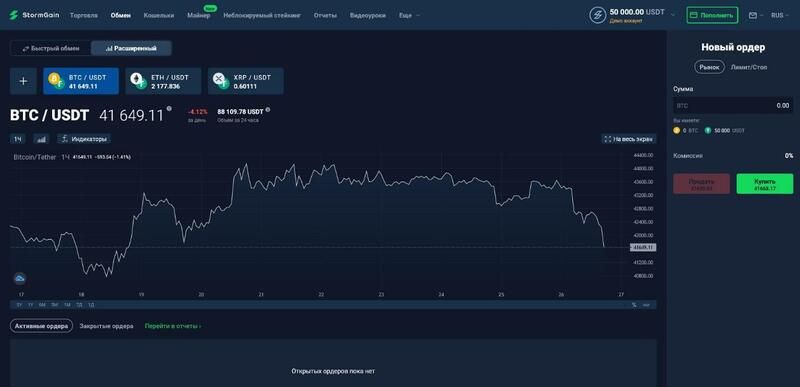Click the green Купить buy button
Image resolution: width=800 pixels, height=387 pixels.
click(765, 184)
